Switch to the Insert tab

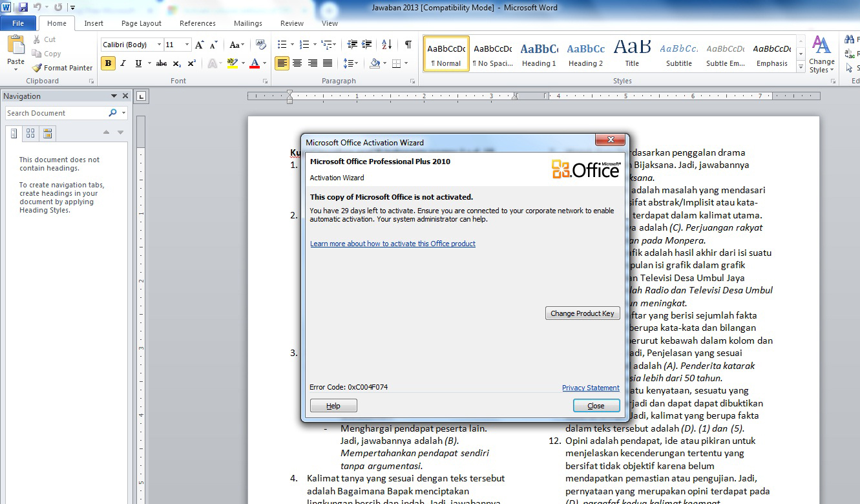[x=94, y=23]
